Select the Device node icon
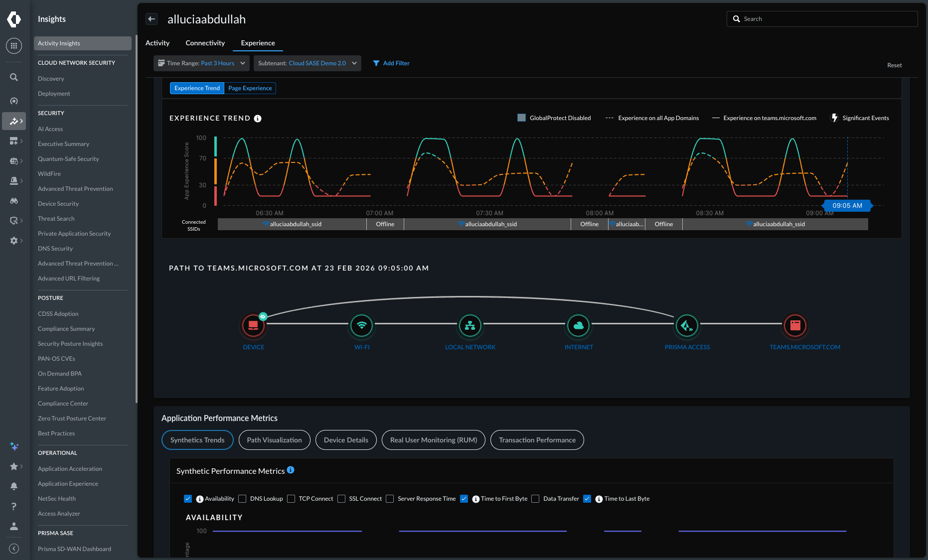This screenshot has width=928, height=560. point(253,325)
